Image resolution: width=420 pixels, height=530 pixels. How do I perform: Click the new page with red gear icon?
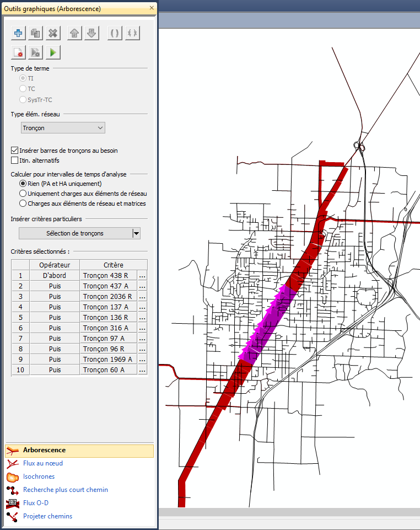[19, 52]
